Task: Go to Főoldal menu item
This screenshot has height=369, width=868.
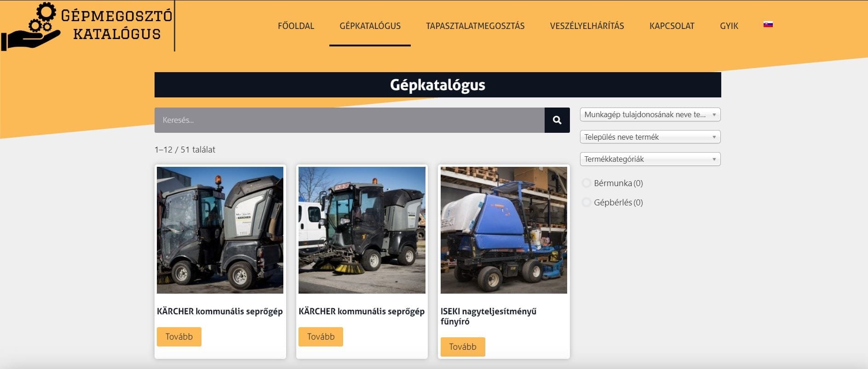Action: (296, 26)
